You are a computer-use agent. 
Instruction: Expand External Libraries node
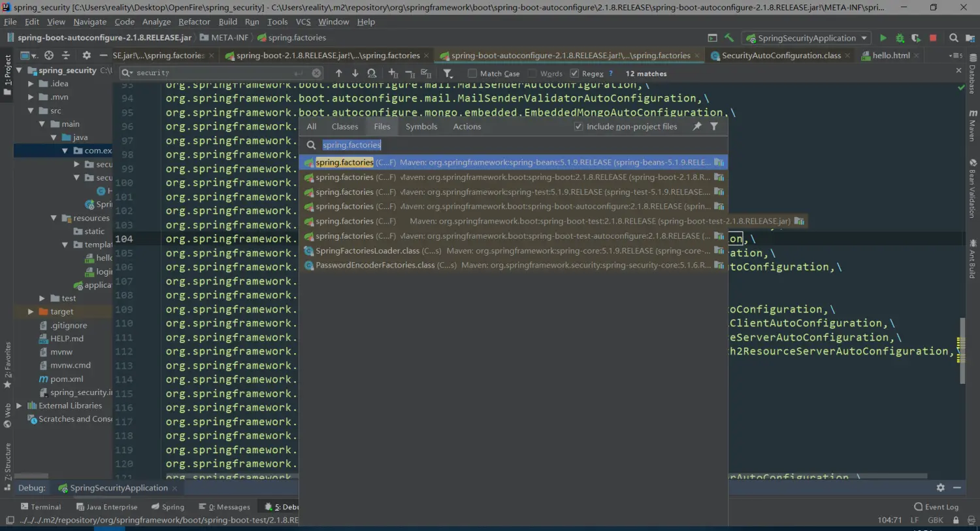[19, 405]
